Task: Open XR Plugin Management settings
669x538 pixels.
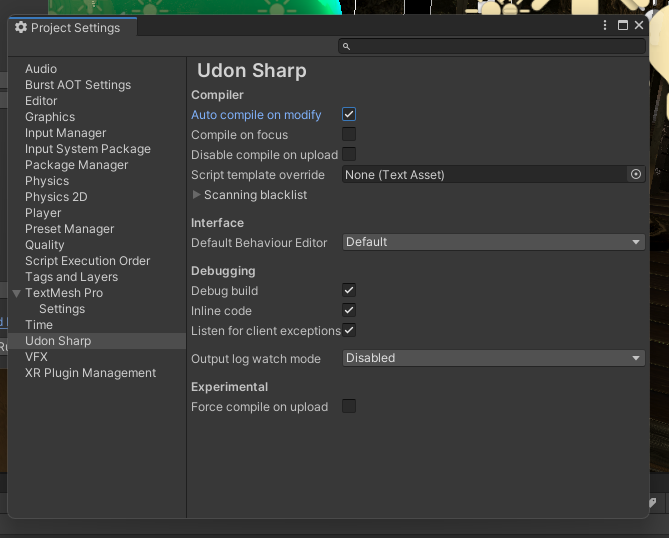Action: pos(90,373)
